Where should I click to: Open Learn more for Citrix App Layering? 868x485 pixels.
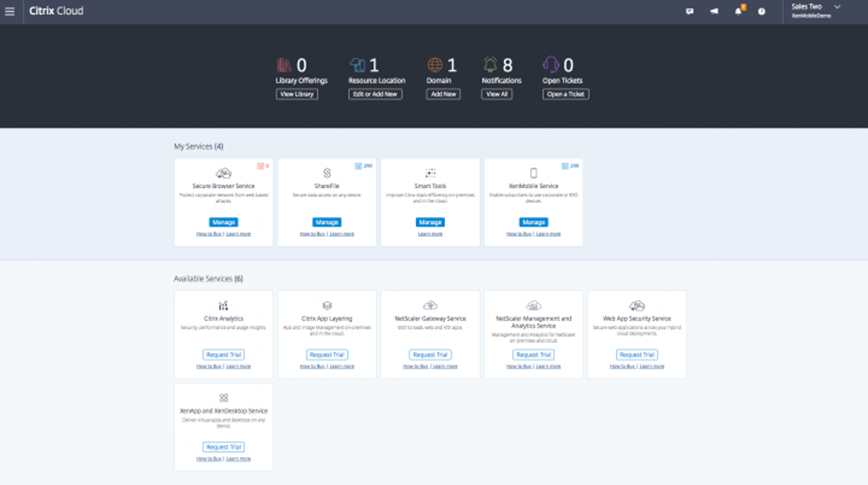tap(342, 367)
